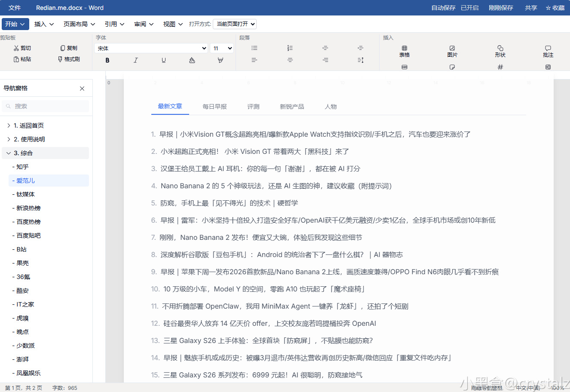Insert a picture (图片)

(x=452, y=51)
